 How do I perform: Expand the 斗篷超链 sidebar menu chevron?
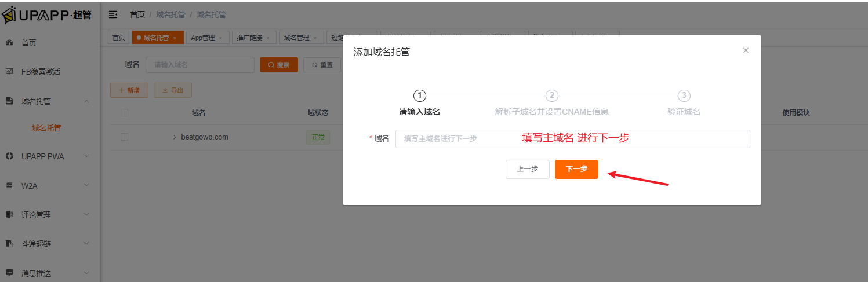[86, 244]
